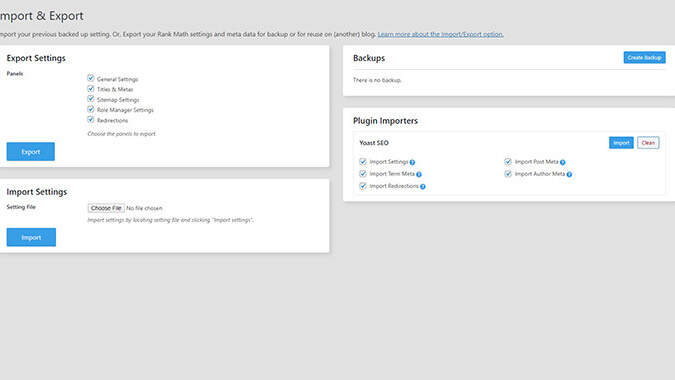Click 'Setting File' label

click(x=21, y=207)
